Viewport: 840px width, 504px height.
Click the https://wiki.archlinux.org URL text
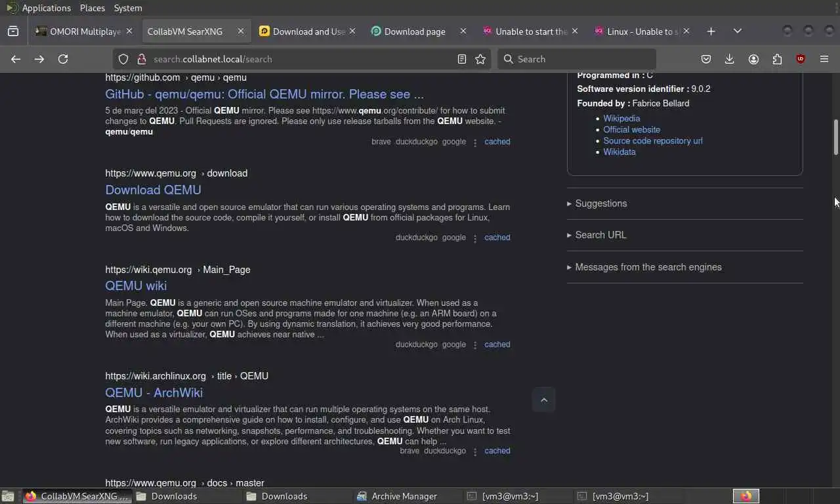[186, 376]
